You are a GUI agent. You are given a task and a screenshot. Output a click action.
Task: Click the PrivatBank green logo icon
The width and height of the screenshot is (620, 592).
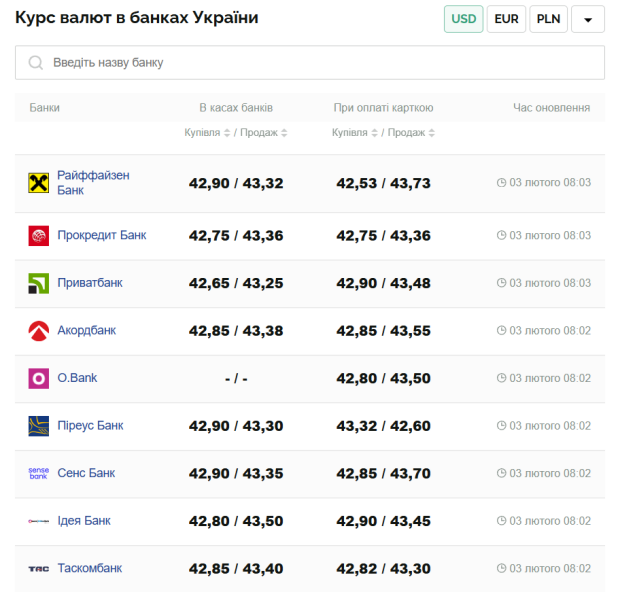pyautogui.click(x=38, y=283)
